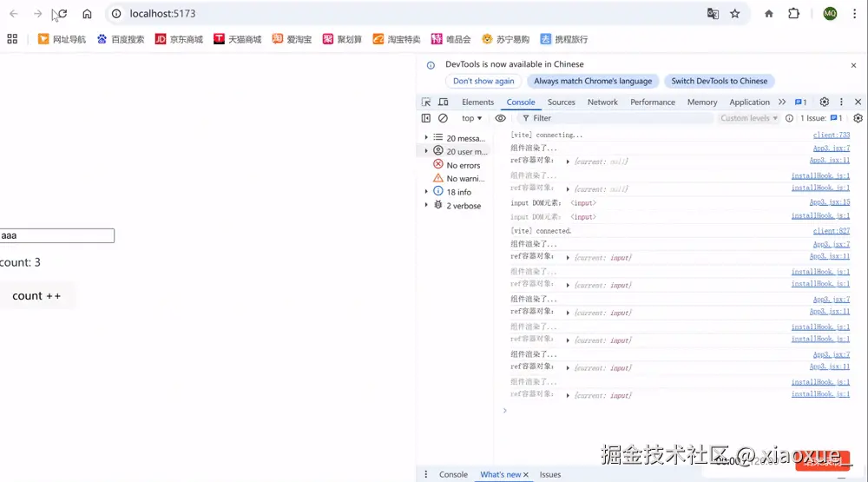Open the Console drawer tab
868x482 pixels.
point(453,475)
